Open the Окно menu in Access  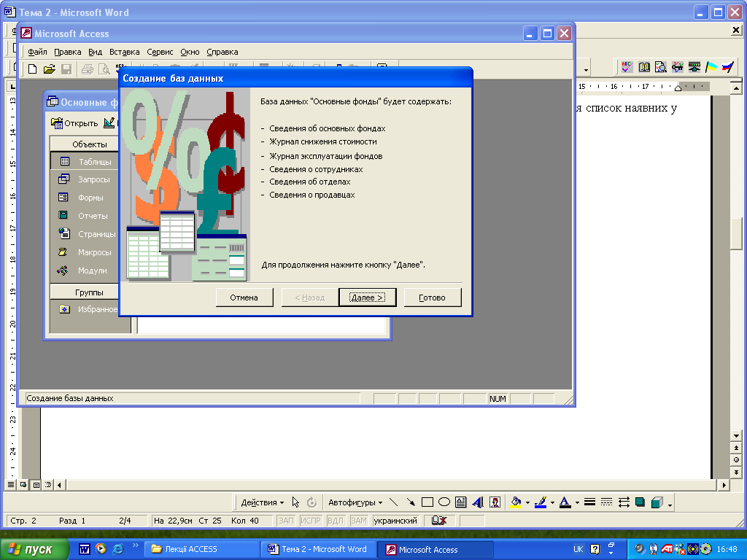(190, 52)
